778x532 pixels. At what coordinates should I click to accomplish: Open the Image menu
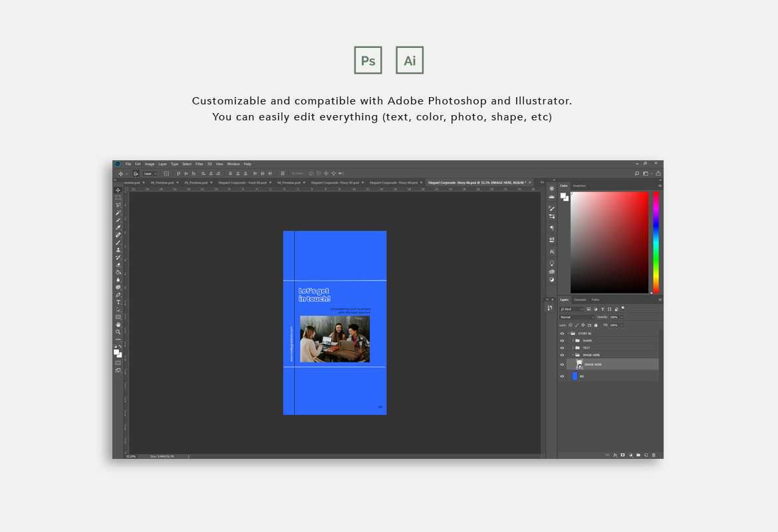[x=150, y=164]
